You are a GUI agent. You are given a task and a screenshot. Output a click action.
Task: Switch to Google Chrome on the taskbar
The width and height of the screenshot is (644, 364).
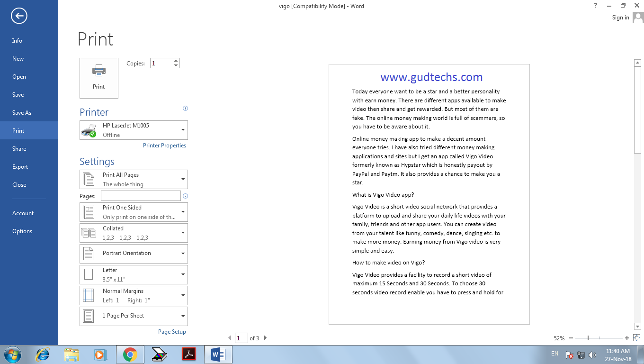pos(130,355)
